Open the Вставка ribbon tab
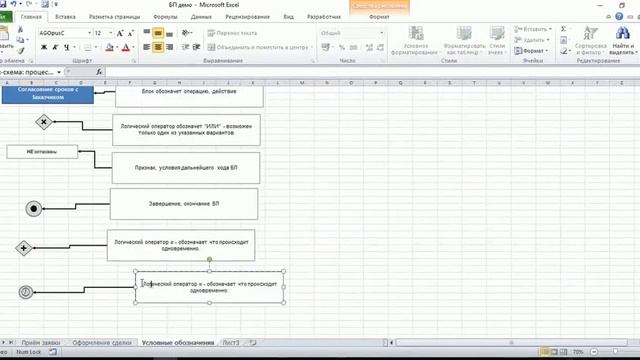Image resolution: width=640 pixels, height=360 pixels. [x=65, y=17]
